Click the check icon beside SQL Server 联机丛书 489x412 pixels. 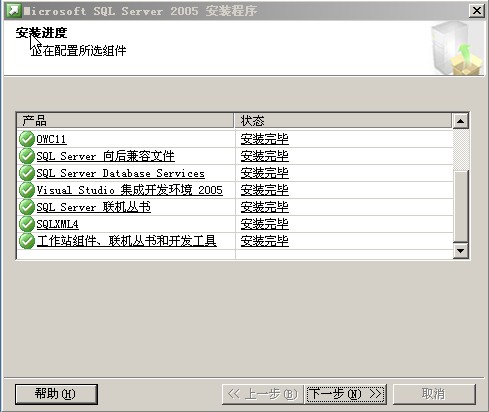click(27, 207)
